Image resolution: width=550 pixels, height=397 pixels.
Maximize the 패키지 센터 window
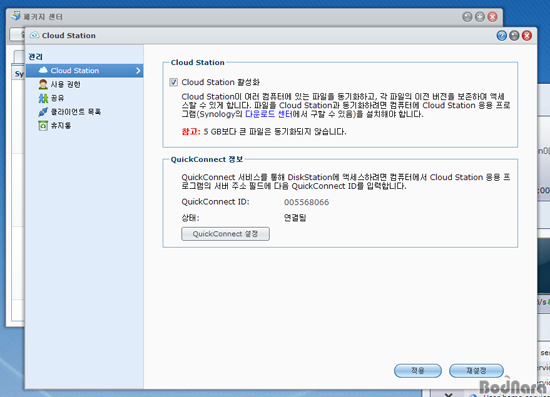(x=480, y=17)
